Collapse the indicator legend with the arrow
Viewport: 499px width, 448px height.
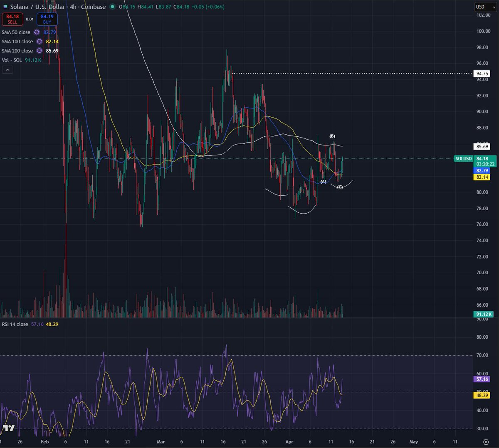point(7,70)
